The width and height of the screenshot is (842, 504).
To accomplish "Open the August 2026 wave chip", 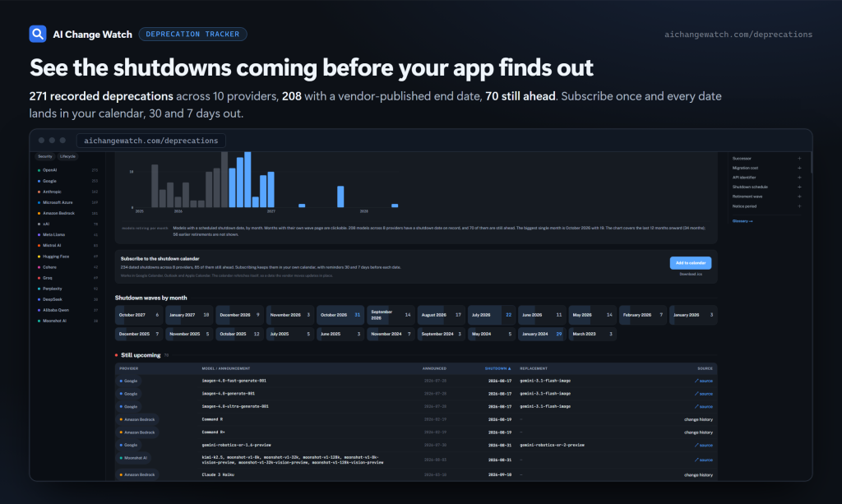I will click(442, 315).
